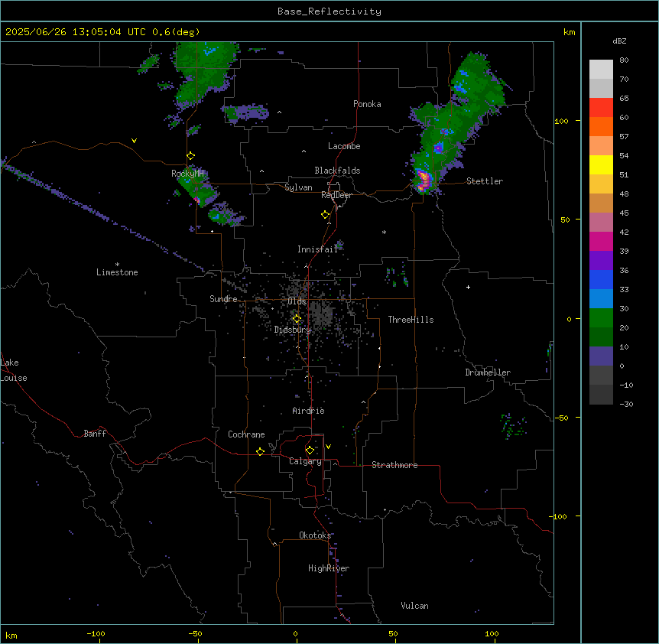Select the yellow 51-54 dBZ legend swatch
The height and width of the screenshot is (644, 659).
pos(601,164)
